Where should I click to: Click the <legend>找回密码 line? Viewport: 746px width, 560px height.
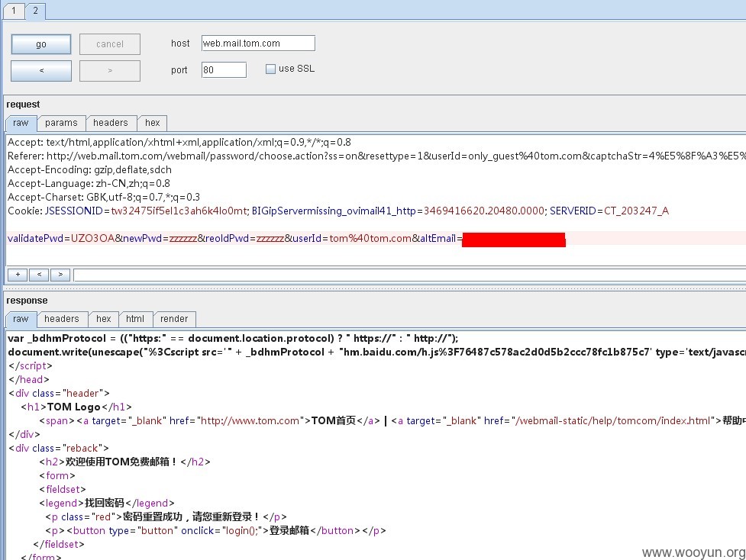coord(107,503)
